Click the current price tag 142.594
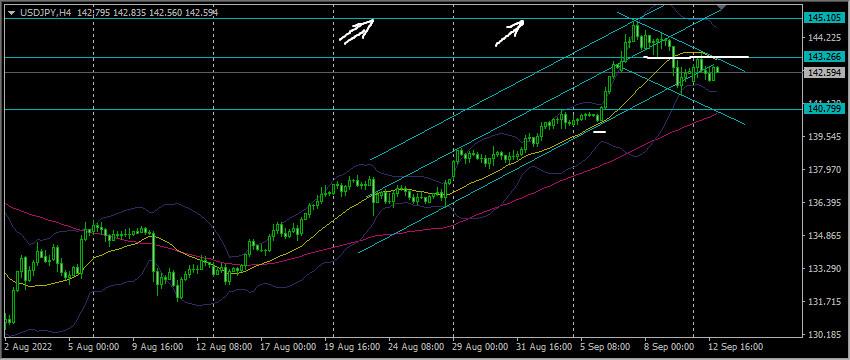The image size is (850, 360). click(823, 73)
